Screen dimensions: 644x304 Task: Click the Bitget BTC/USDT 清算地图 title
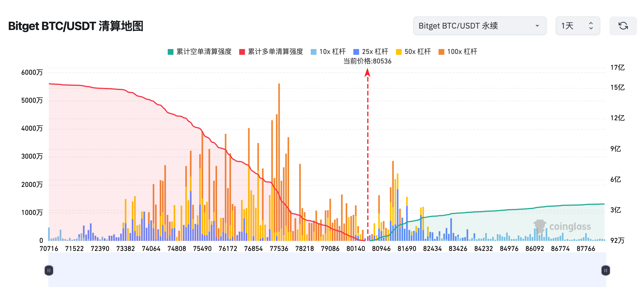pos(76,26)
